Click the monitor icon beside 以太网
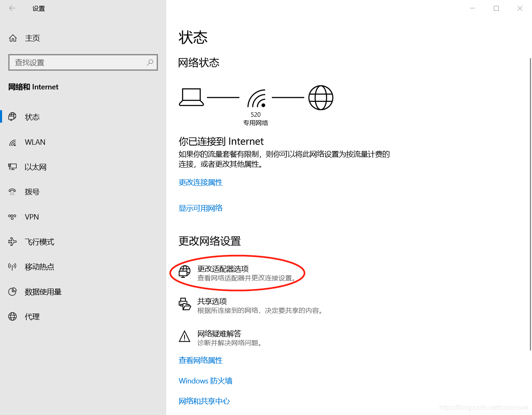The image size is (532, 415). [x=12, y=167]
